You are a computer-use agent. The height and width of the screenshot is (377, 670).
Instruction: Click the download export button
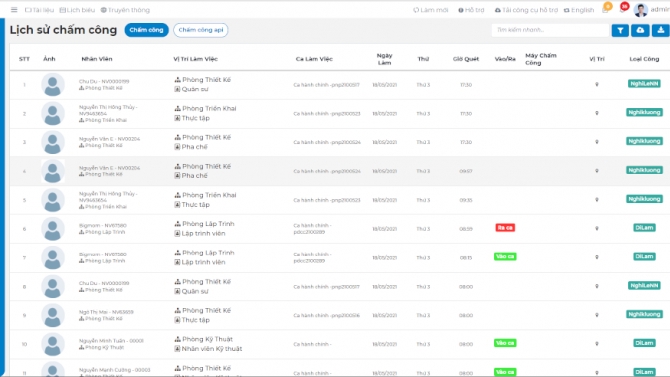pyautogui.click(x=661, y=30)
